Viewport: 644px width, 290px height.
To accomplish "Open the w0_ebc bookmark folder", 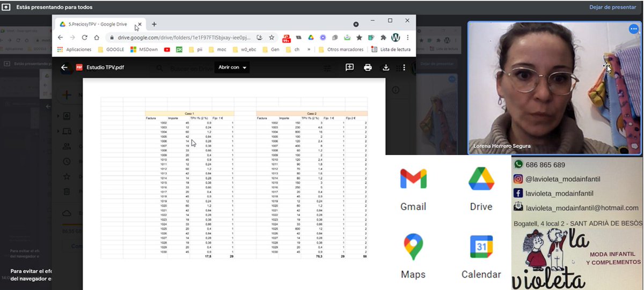I will point(245,49).
